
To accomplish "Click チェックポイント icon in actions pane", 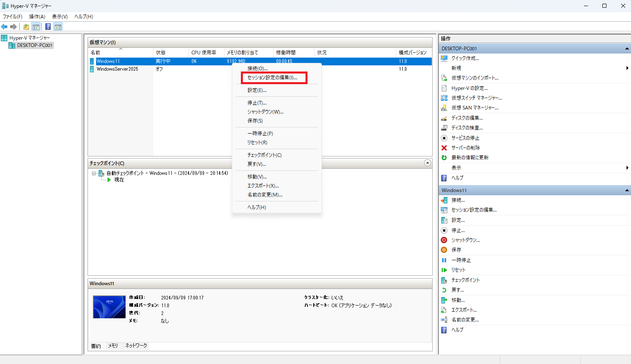I will pos(444,280).
